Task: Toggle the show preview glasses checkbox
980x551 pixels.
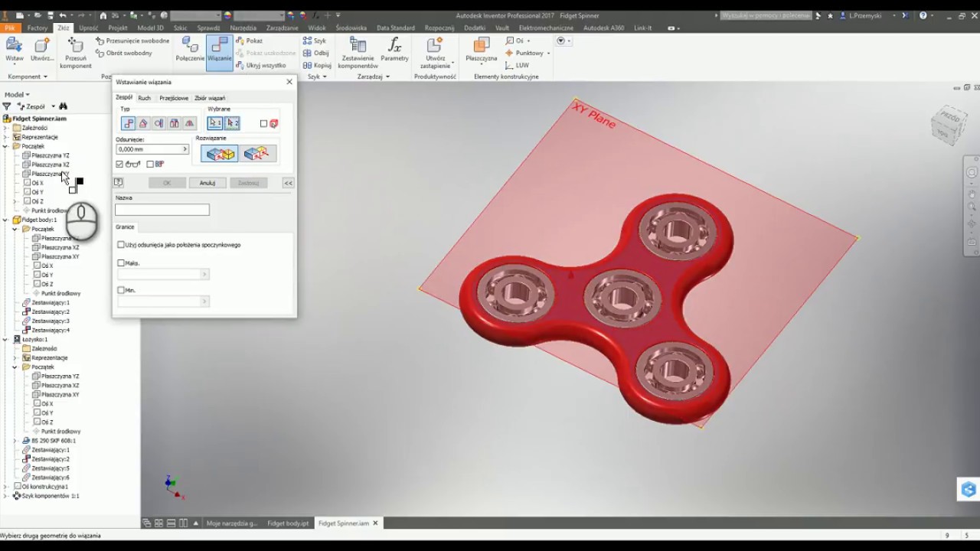Action: (x=119, y=164)
